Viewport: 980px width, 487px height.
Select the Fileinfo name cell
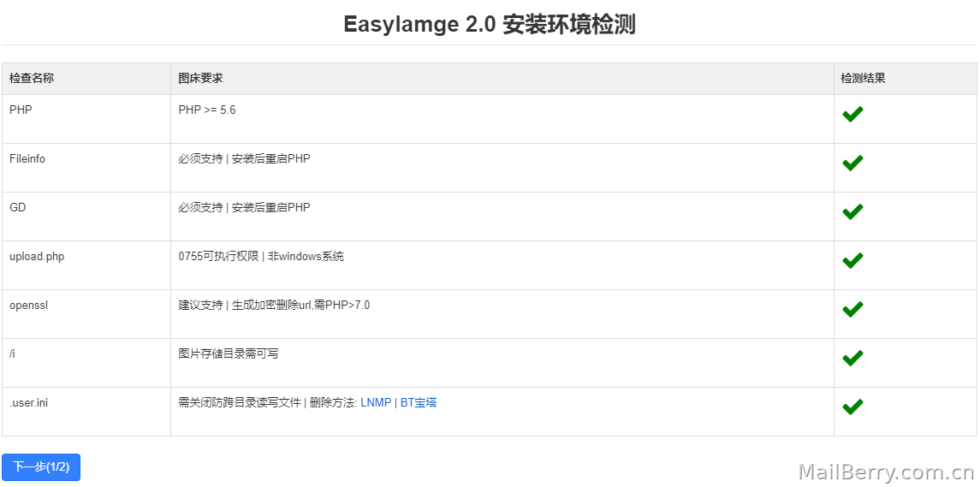(86, 168)
